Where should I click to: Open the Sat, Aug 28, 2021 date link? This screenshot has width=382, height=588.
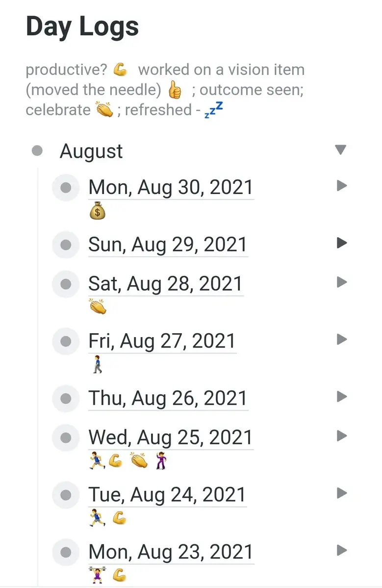(x=165, y=284)
